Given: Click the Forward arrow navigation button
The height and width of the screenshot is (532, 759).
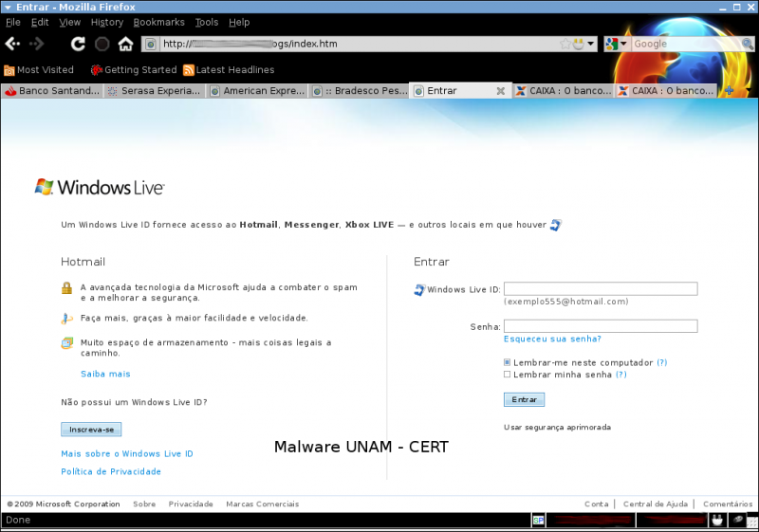Looking at the screenshot, I should pyautogui.click(x=36, y=44).
